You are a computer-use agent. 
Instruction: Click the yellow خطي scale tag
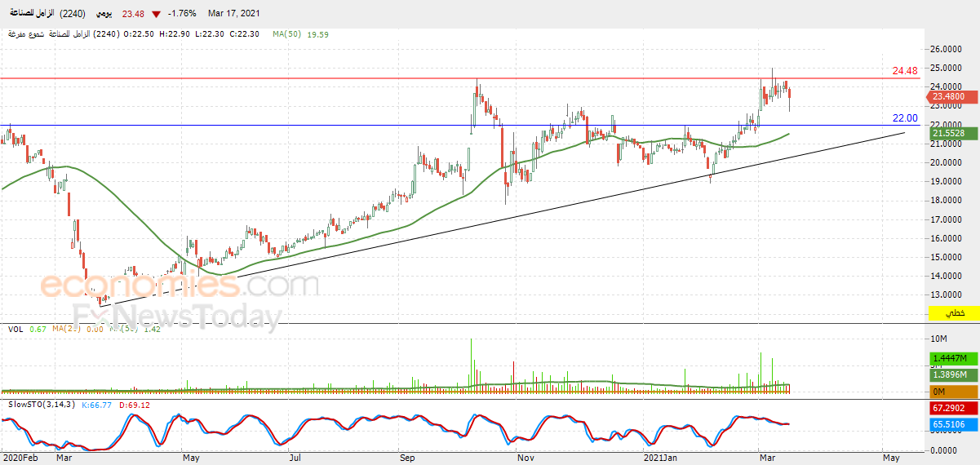coord(953,313)
